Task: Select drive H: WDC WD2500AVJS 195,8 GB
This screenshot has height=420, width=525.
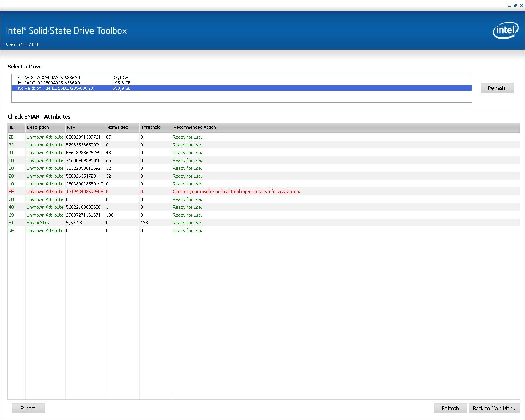Action: [242, 83]
